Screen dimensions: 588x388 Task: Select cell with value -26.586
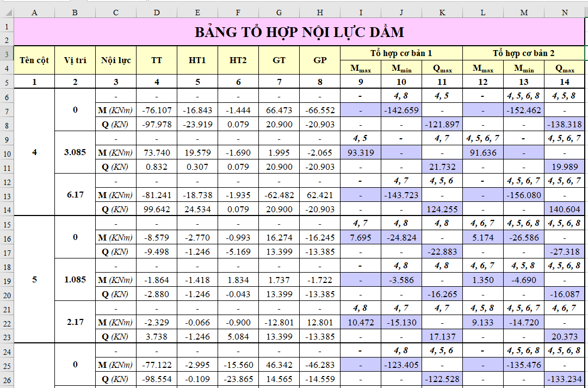coord(523,237)
